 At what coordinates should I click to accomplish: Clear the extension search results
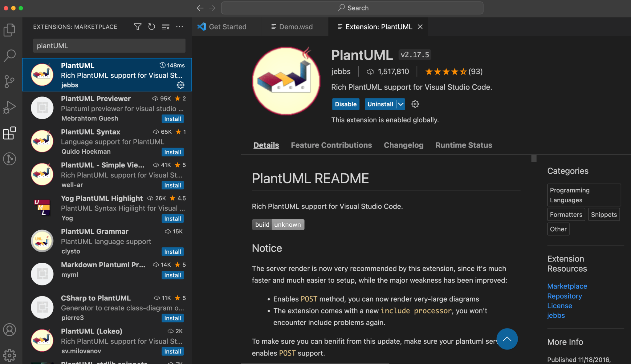(165, 26)
